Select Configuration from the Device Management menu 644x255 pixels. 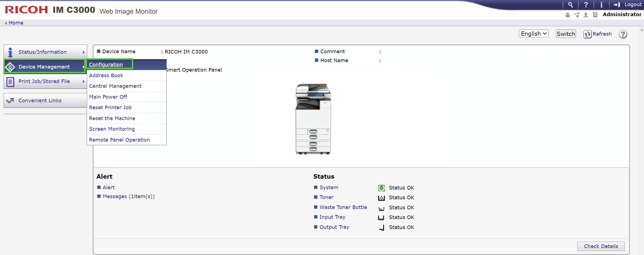coord(106,64)
